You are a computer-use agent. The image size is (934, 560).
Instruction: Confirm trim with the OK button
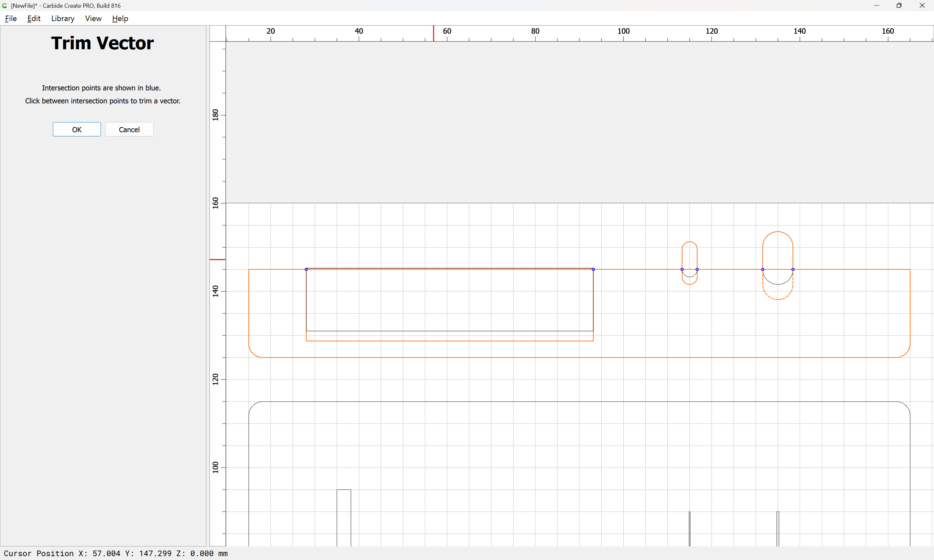point(77,129)
